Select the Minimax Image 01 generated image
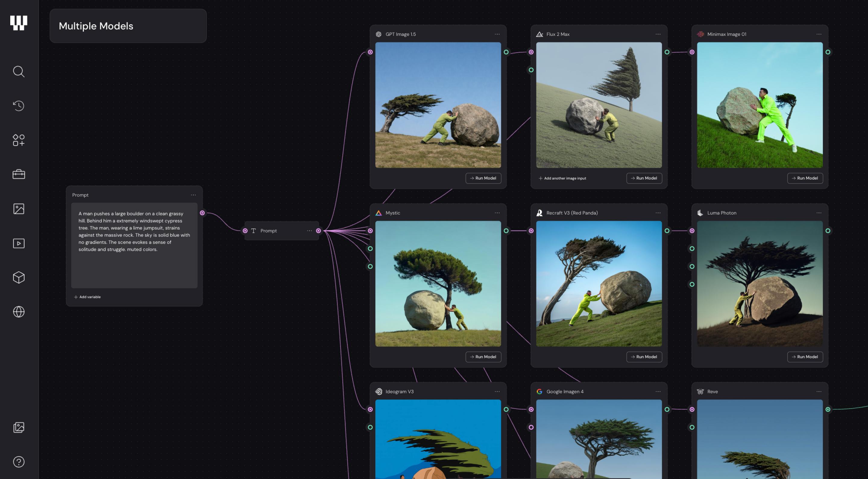Image resolution: width=868 pixels, height=479 pixels. click(760, 105)
